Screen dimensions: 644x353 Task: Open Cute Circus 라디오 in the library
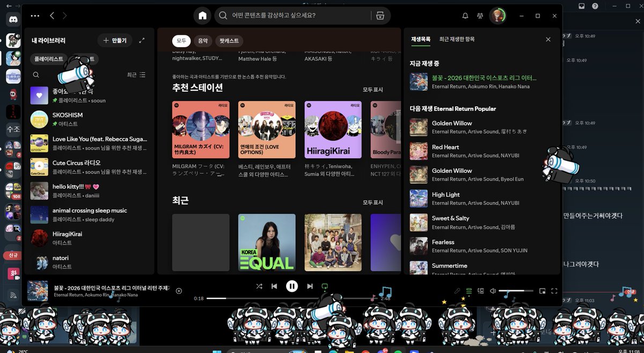coord(89,167)
